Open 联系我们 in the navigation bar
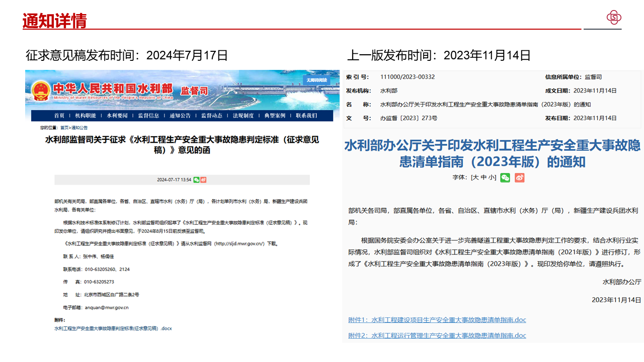This screenshot has width=644, height=362. pyautogui.click(x=306, y=116)
